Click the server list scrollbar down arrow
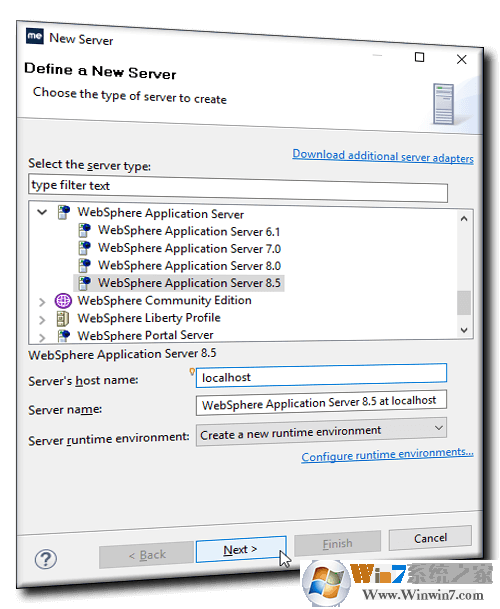This screenshot has width=500, height=609. pyautogui.click(x=464, y=330)
